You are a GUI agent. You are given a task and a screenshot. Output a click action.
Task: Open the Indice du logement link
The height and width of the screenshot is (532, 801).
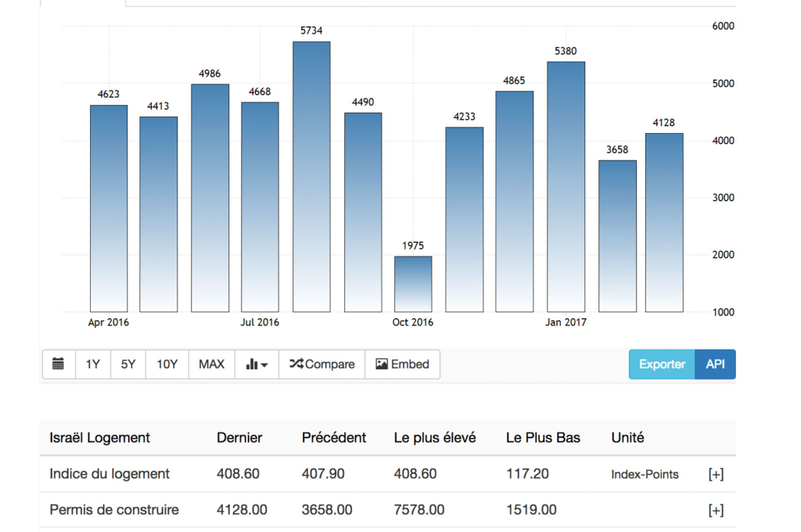tap(110, 474)
